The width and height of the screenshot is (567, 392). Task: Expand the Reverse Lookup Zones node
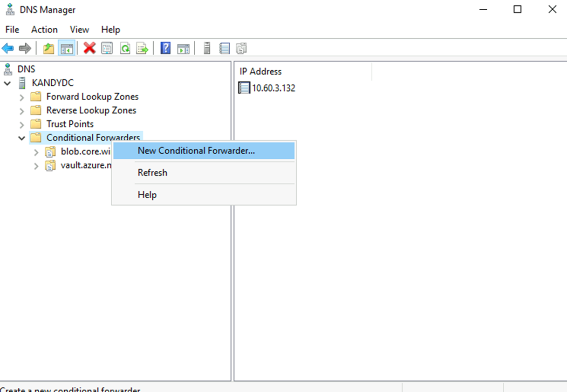pyautogui.click(x=21, y=110)
